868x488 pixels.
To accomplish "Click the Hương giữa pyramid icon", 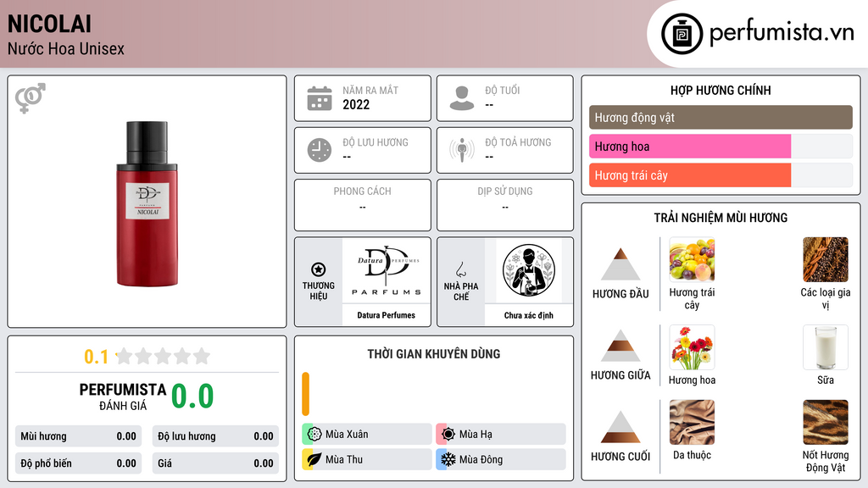I will point(620,346).
